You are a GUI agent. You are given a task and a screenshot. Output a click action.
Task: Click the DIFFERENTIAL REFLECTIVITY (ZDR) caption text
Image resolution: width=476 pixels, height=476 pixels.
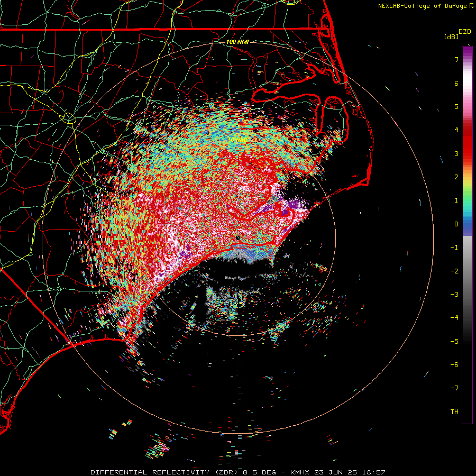(x=164, y=472)
